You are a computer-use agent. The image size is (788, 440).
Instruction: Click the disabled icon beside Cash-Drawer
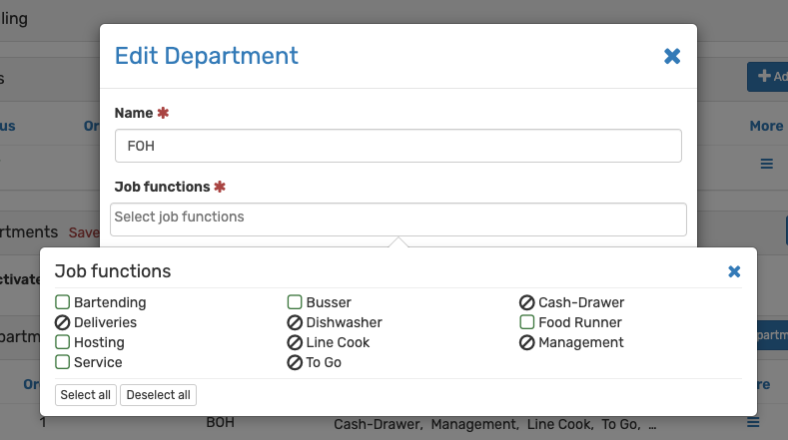click(527, 303)
